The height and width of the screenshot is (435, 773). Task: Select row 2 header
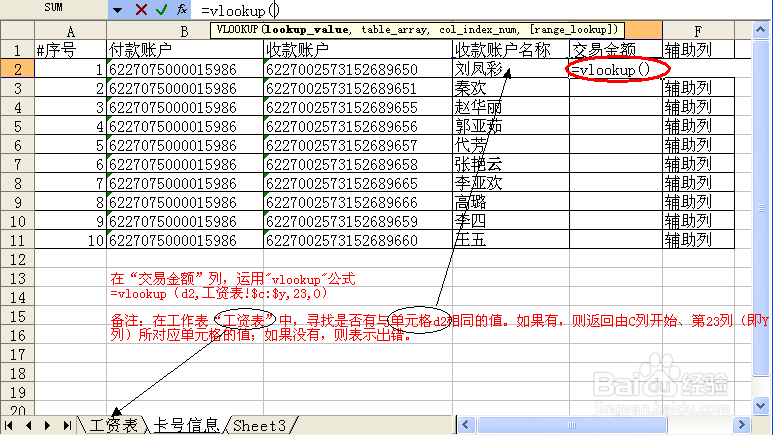(17, 69)
